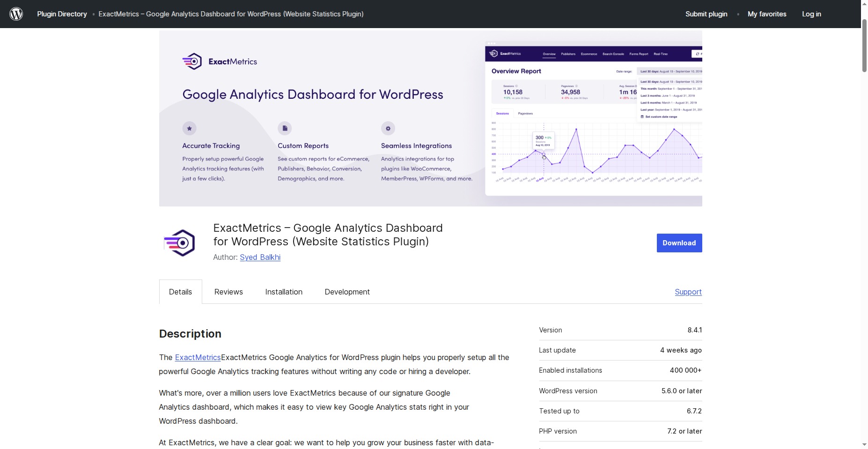The height and width of the screenshot is (449, 868).
Task: Click the 'Enabled installations' label
Action: click(x=570, y=370)
